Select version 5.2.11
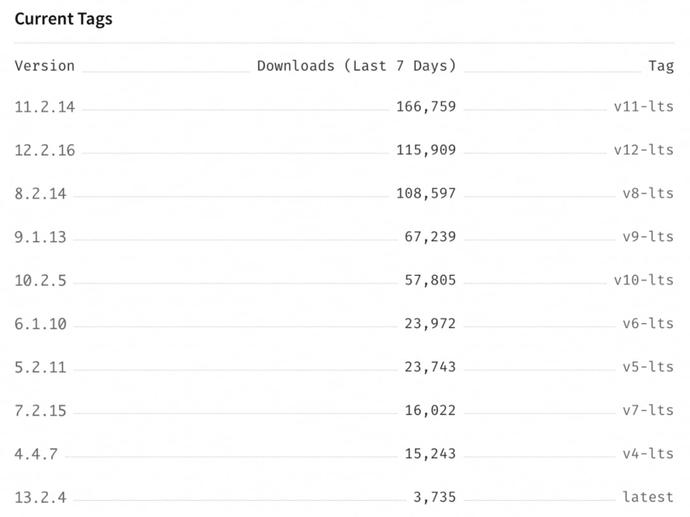This screenshot has height=517, width=690. [40, 367]
